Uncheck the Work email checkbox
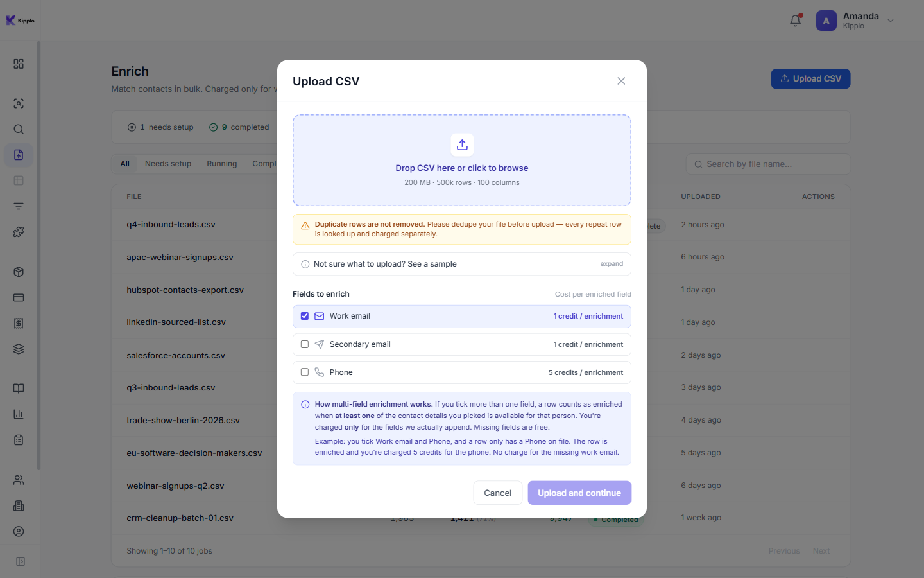Screen dimensions: 924x578 click(x=305, y=316)
